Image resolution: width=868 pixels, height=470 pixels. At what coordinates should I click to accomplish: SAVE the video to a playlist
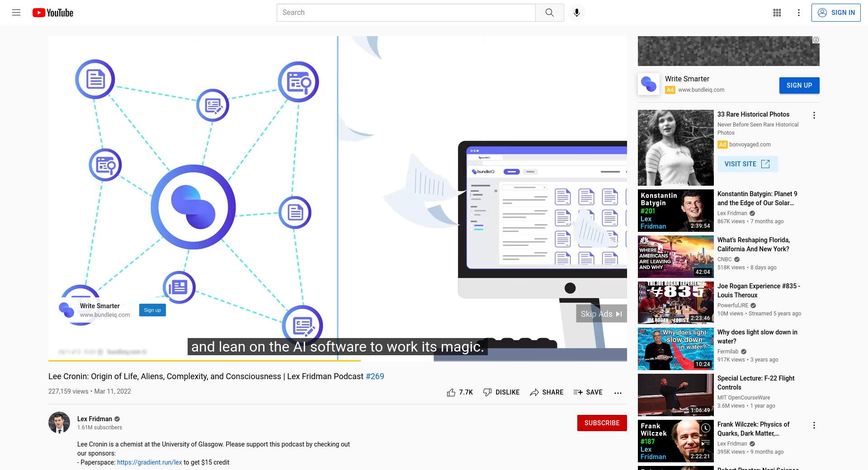(x=588, y=392)
